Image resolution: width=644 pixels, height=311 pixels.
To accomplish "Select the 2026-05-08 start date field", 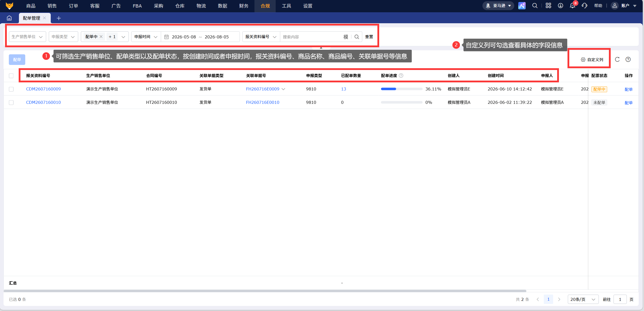I will [x=184, y=37].
